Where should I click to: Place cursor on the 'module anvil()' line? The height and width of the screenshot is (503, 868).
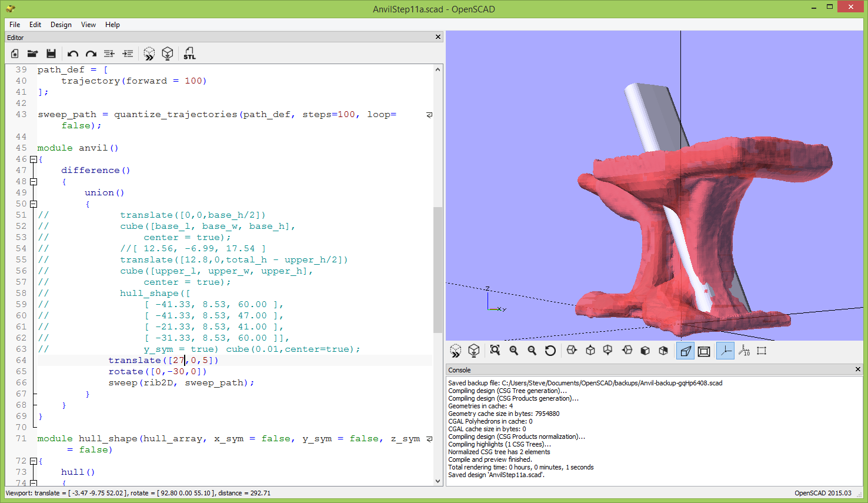click(78, 148)
